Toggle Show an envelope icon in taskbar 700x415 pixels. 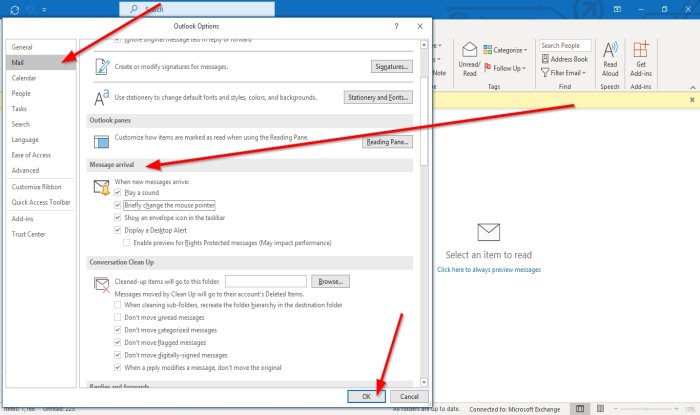click(117, 218)
